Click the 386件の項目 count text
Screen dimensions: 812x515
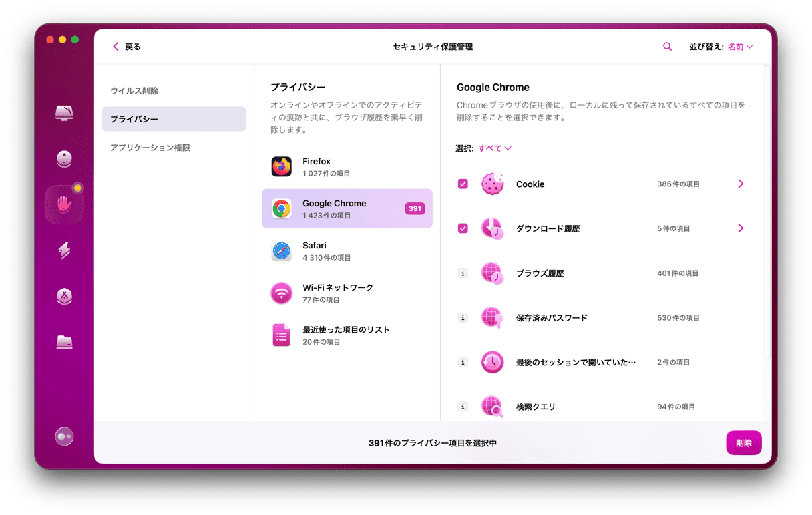[x=678, y=184]
